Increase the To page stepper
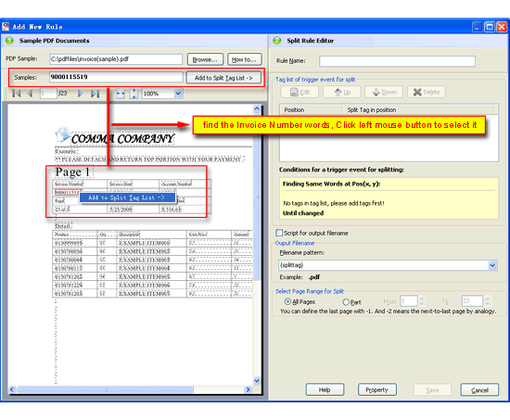510x420 pixels. pos(487,299)
